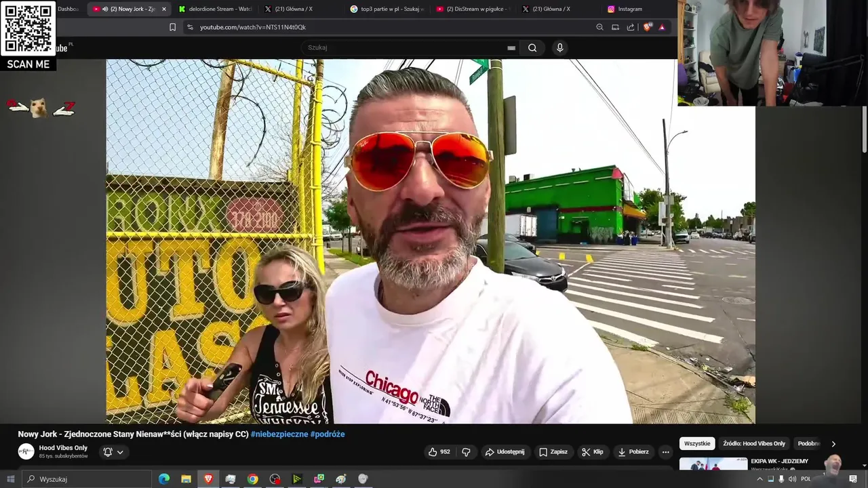Click the tray microphone icon

(x=781, y=479)
